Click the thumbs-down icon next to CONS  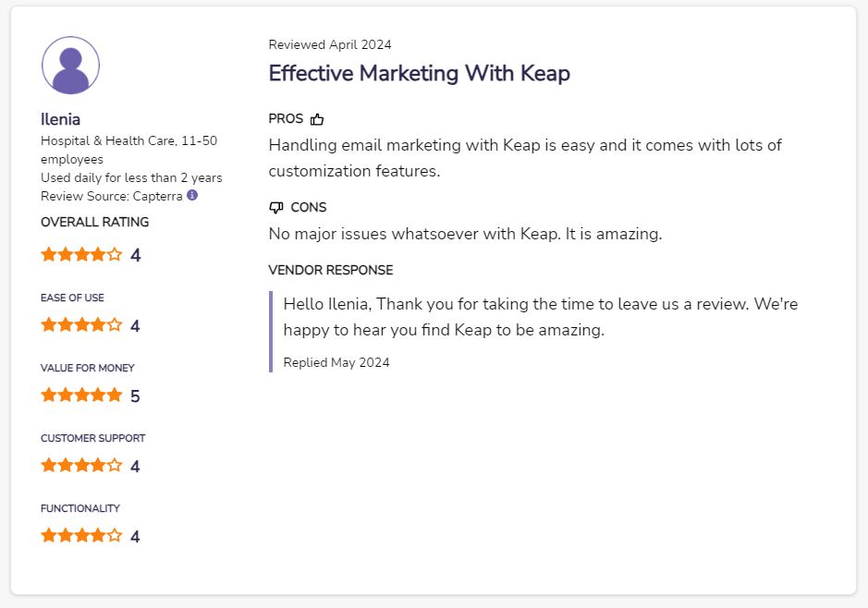pos(276,208)
